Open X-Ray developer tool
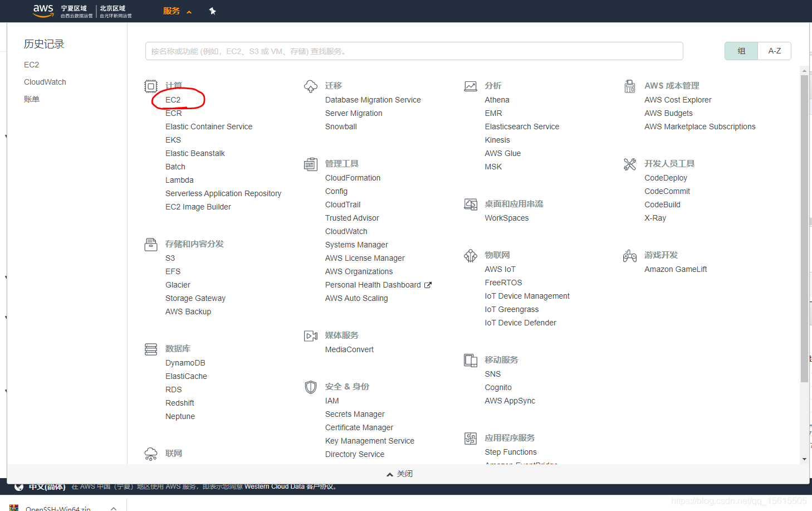The width and height of the screenshot is (812, 511). [x=655, y=218]
